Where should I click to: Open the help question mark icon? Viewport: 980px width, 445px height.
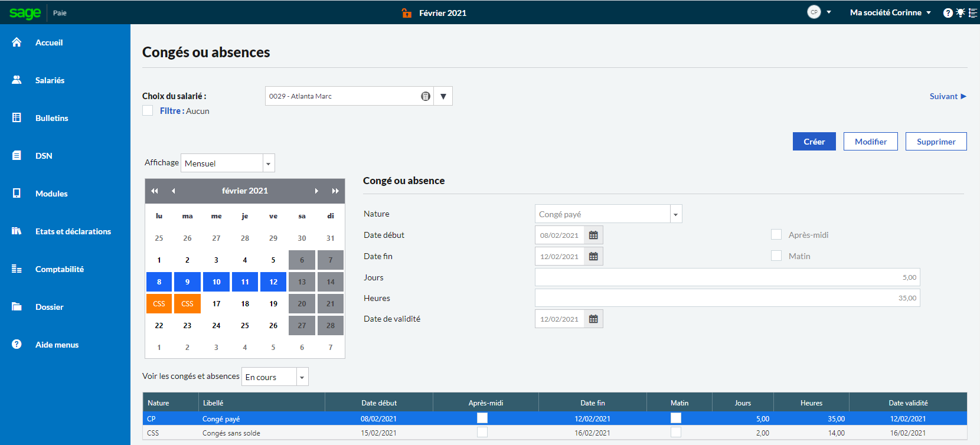(948, 13)
